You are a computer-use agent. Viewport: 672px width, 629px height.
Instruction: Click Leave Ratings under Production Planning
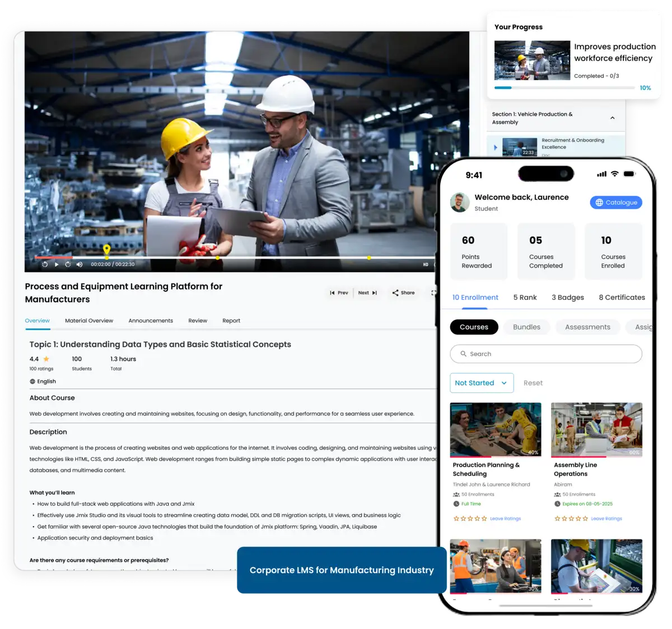coord(505,518)
